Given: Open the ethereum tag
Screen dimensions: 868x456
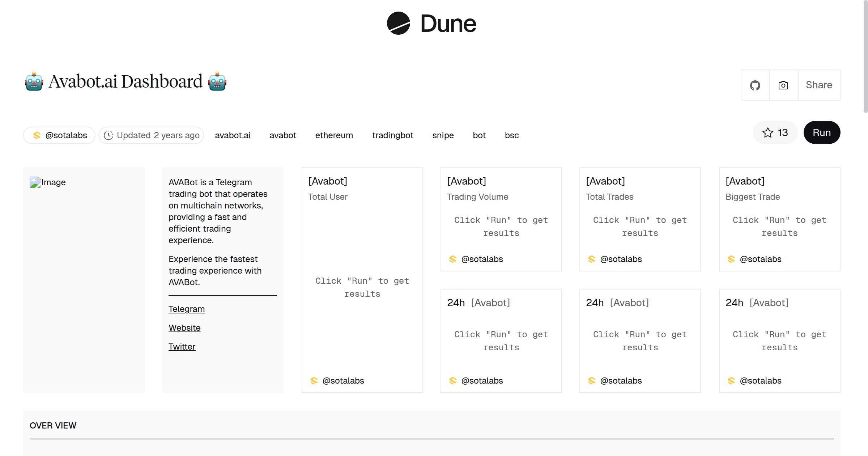Looking at the screenshot, I should (334, 135).
